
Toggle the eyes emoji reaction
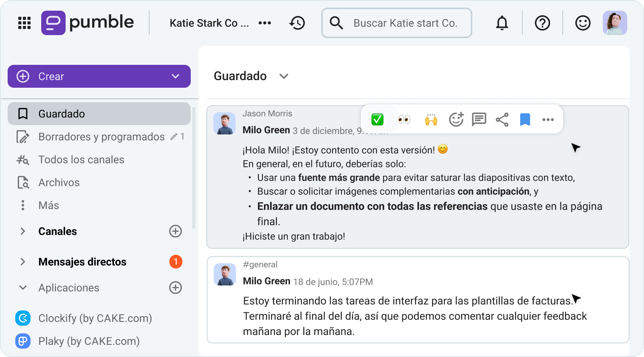[x=404, y=119]
